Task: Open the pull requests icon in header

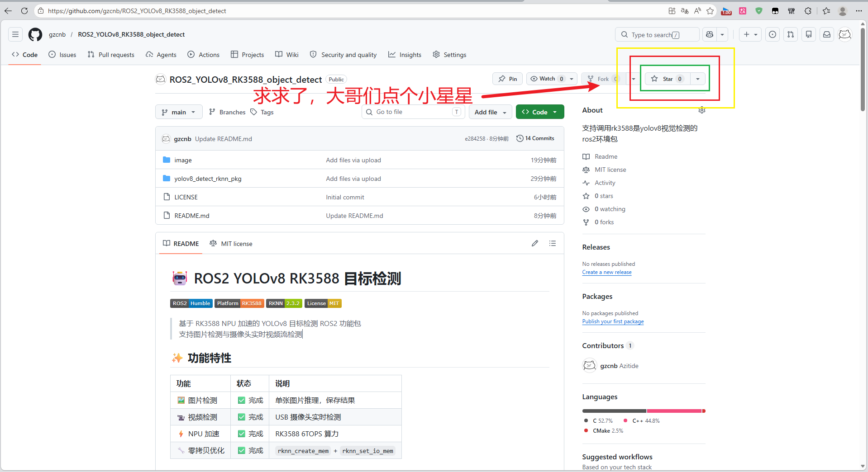Action: (x=790, y=34)
